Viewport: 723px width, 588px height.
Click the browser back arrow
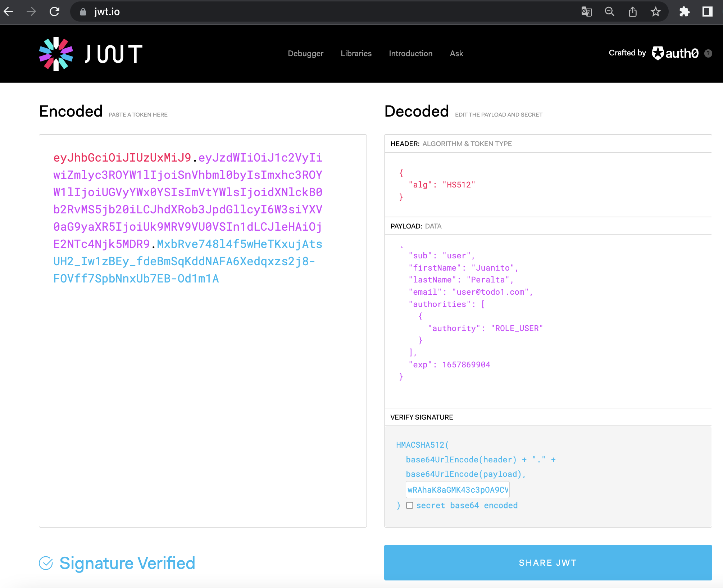(9, 12)
